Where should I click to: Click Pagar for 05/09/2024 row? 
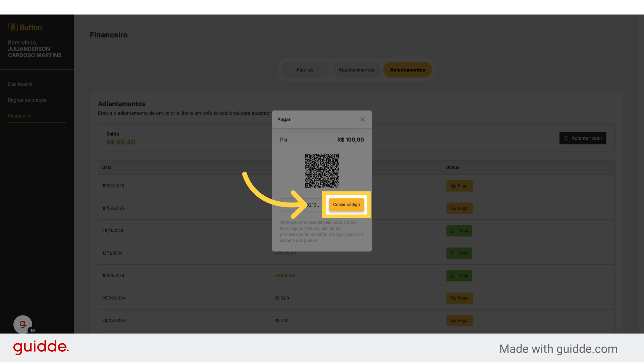460,298
